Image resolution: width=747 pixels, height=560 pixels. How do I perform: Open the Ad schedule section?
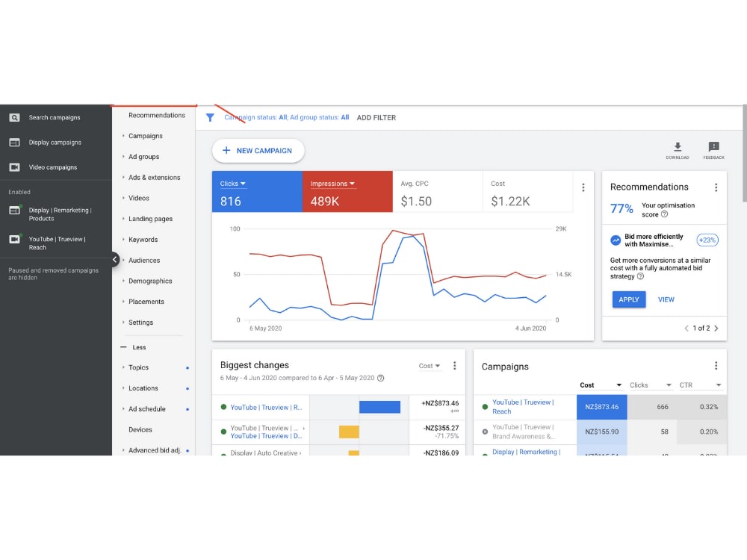pyautogui.click(x=147, y=409)
